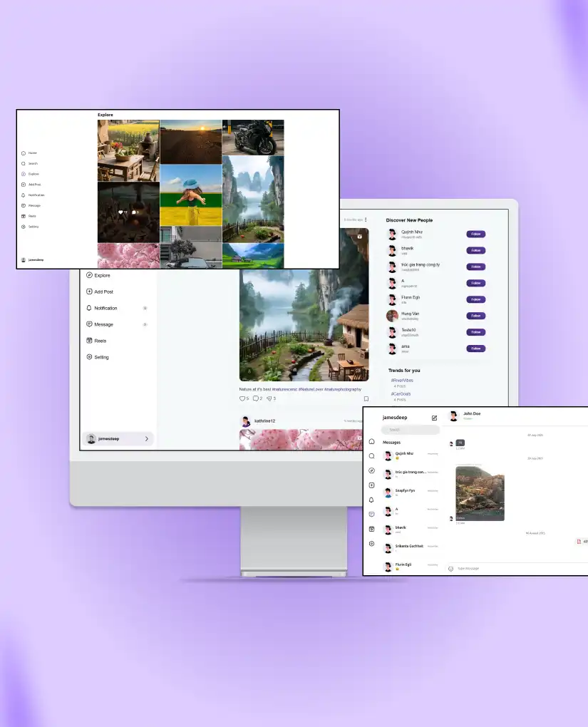
Task: Open the three-dot options menu on the post
Action: click(366, 220)
